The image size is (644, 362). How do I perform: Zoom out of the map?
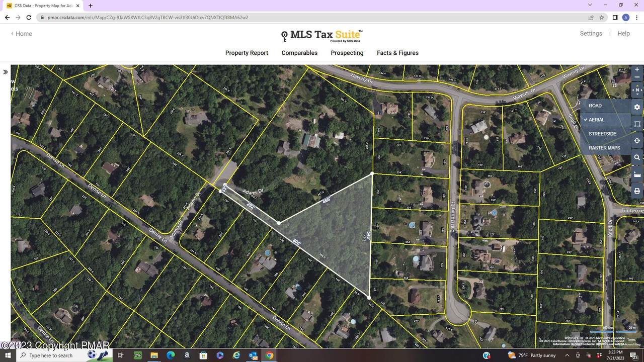[637, 77]
